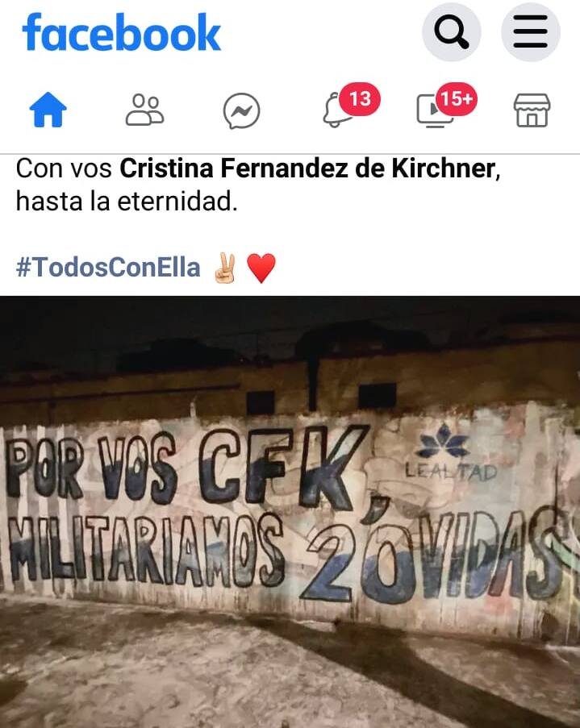The height and width of the screenshot is (728, 580).
Task: Tap the 15+ badge on Watch
Action: pos(456,99)
